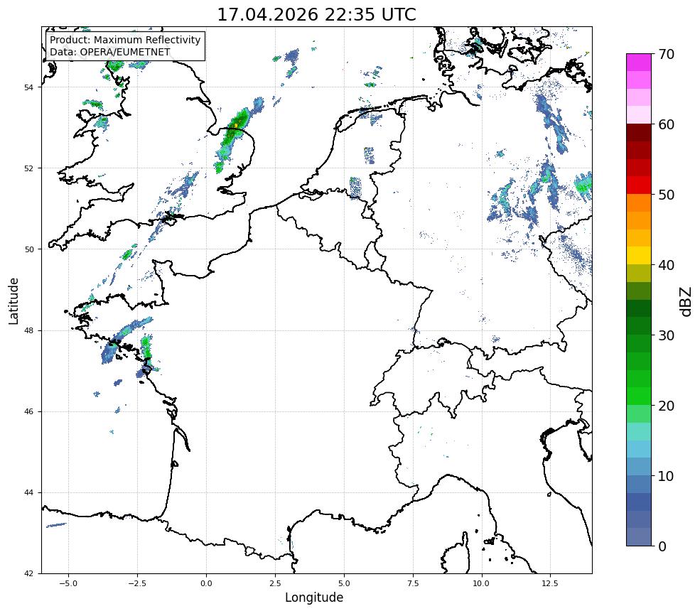Click the orange colorbar segment below 50

[639, 202]
